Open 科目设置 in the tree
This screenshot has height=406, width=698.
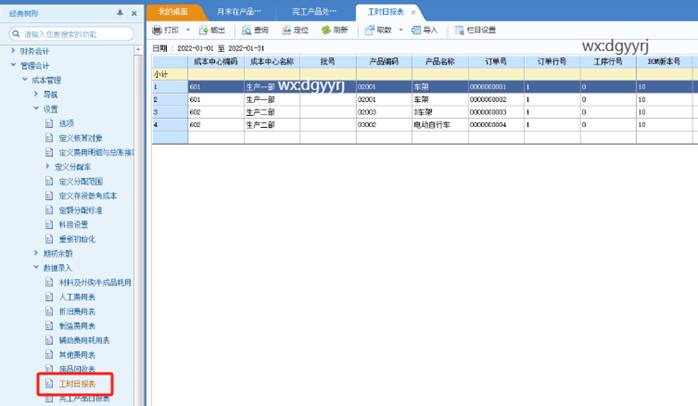pos(73,224)
